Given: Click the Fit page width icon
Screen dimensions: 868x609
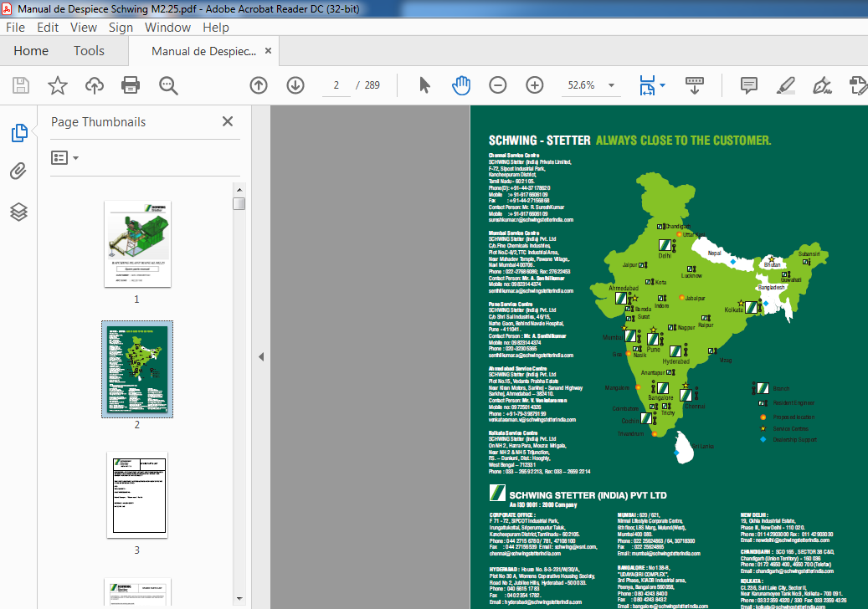Looking at the screenshot, I should 647,85.
